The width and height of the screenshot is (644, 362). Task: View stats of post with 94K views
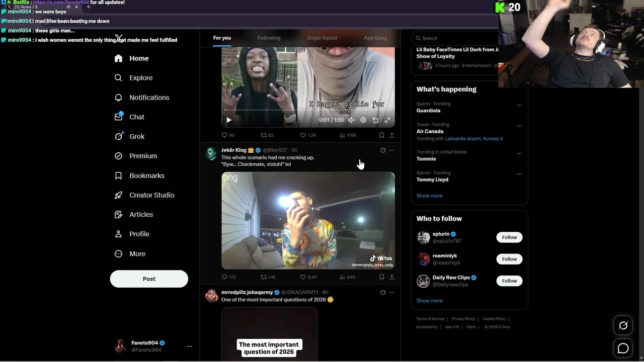click(348, 277)
